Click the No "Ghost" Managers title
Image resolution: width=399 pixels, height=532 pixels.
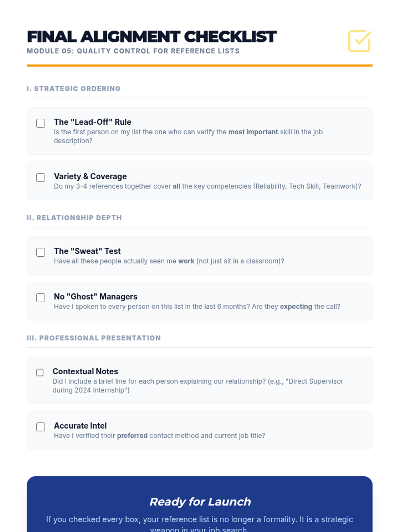click(95, 297)
